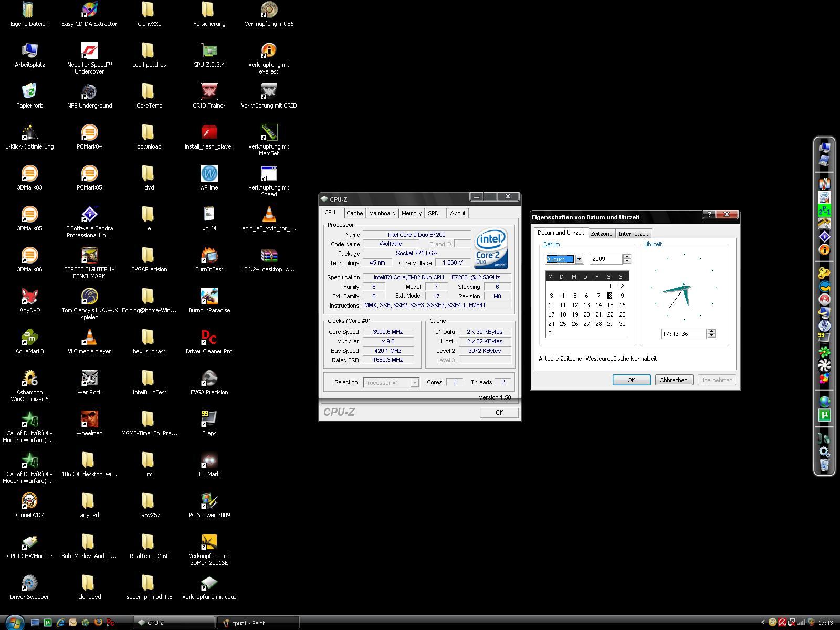
Task: Switch to the Mainboard tab in CPU-Z
Action: pos(382,213)
